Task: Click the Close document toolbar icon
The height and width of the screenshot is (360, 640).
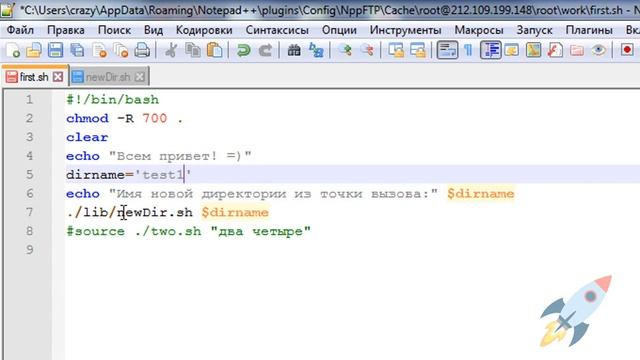Action: click(99, 51)
